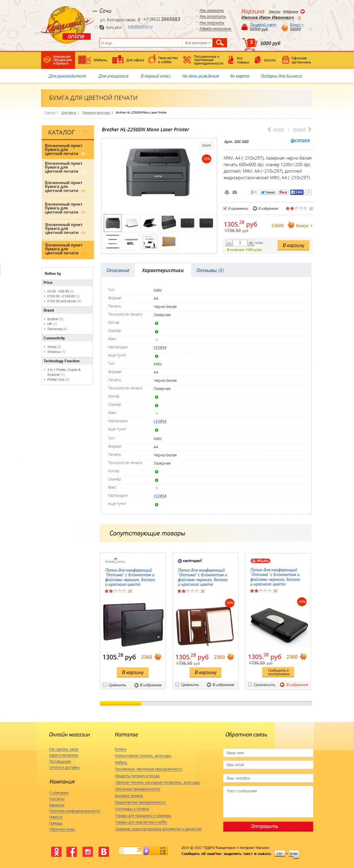Toggle В избранном on the Herlitz card
Viewport: 354px width, 868px height.
coord(282,685)
